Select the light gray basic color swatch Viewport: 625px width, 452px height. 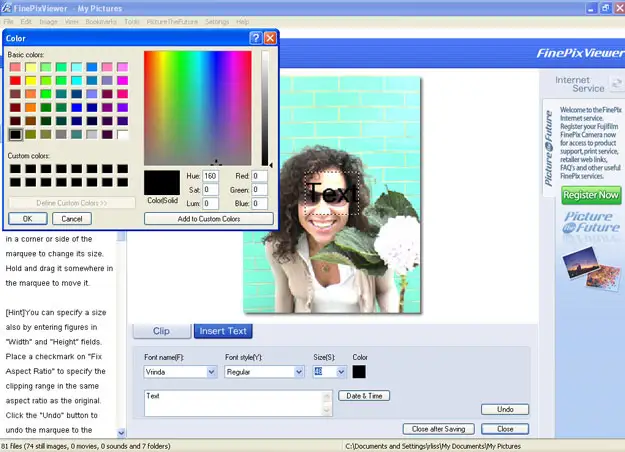tap(92, 134)
